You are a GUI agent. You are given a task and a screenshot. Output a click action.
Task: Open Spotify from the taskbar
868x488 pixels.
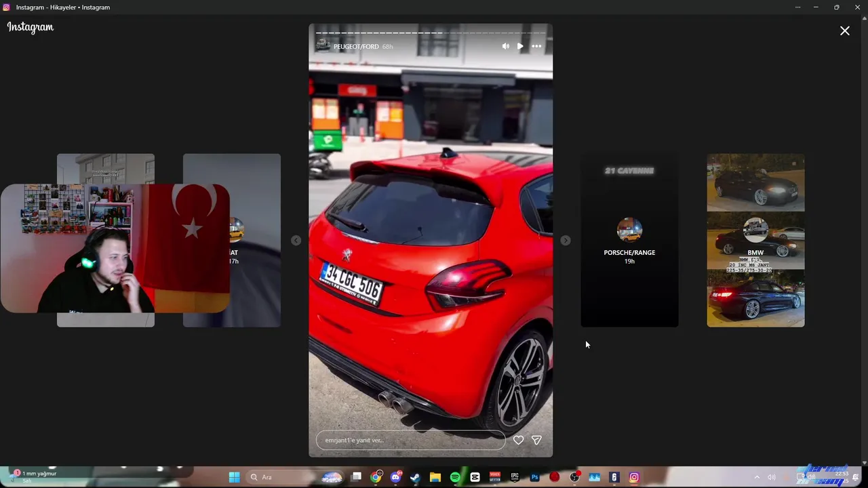(455, 477)
